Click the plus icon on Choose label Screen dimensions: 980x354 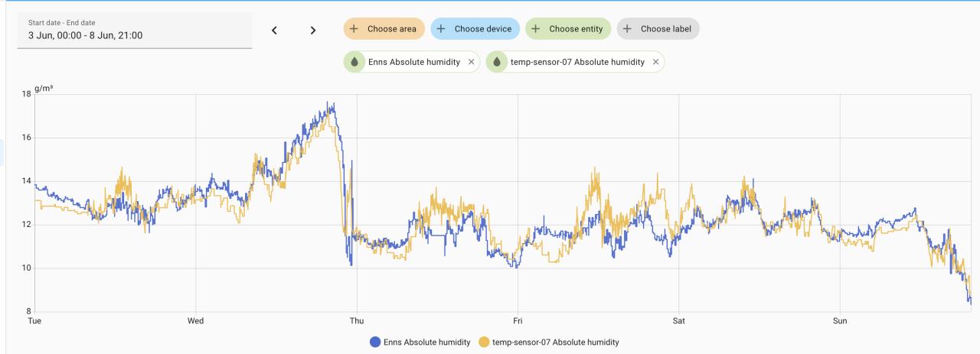(628, 29)
